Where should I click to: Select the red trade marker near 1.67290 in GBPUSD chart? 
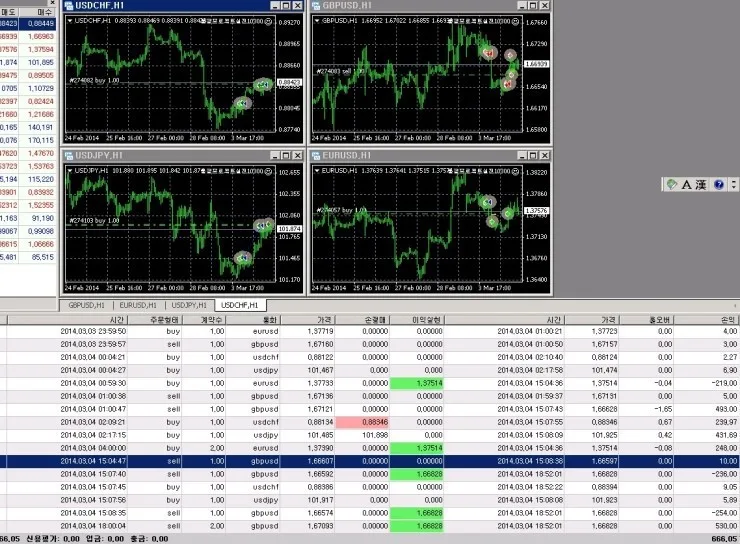pyautogui.click(x=489, y=52)
